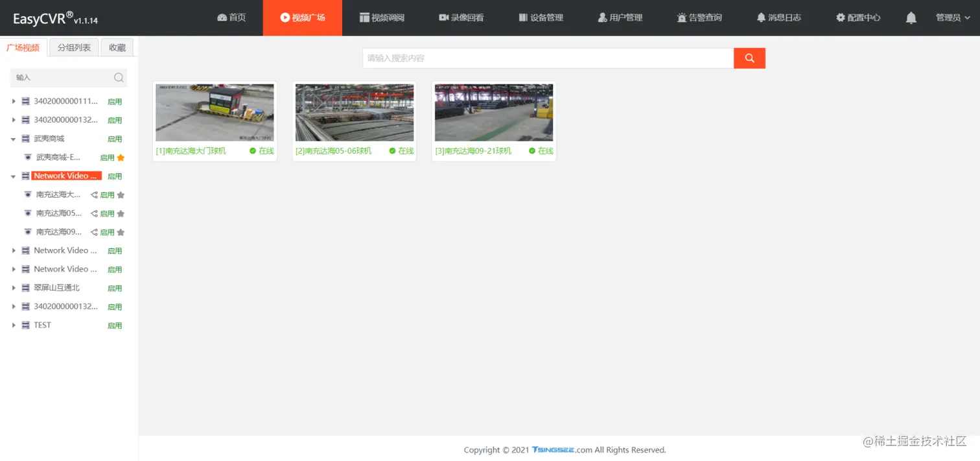Expand the 3402000000111... tree node
This screenshot has width=980, height=461.
coord(14,101)
